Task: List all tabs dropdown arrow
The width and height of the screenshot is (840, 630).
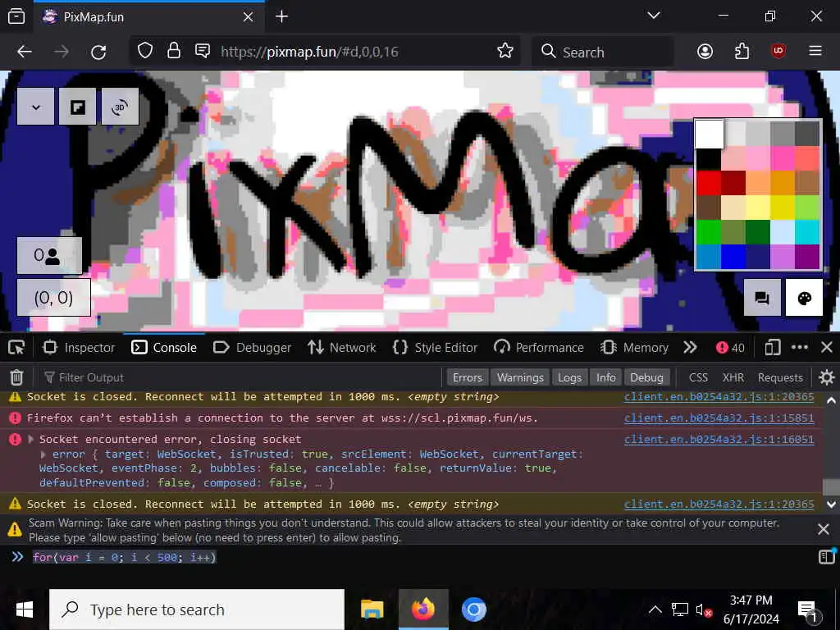Action: [x=654, y=16]
